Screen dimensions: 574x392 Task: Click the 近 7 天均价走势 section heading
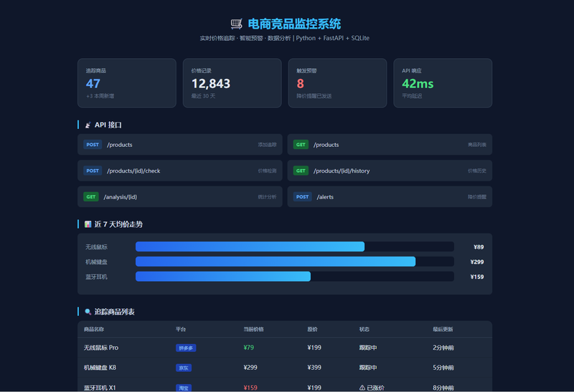click(x=118, y=224)
